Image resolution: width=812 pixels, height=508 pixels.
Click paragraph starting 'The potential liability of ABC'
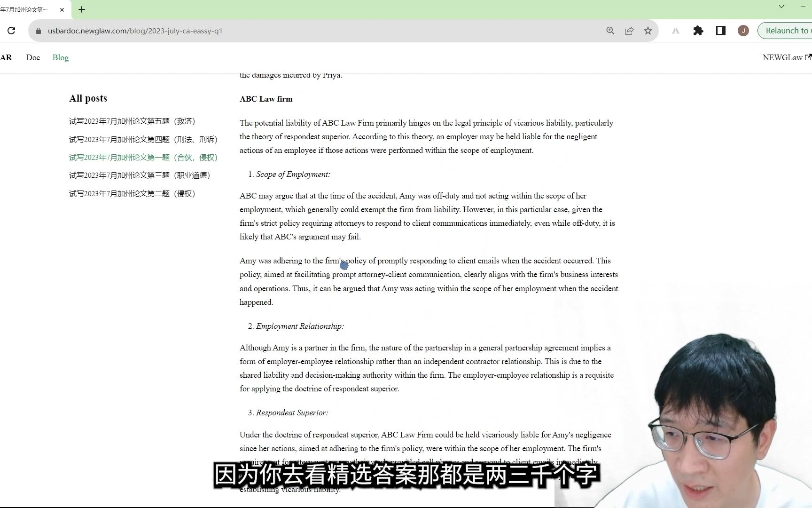pos(427,136)
